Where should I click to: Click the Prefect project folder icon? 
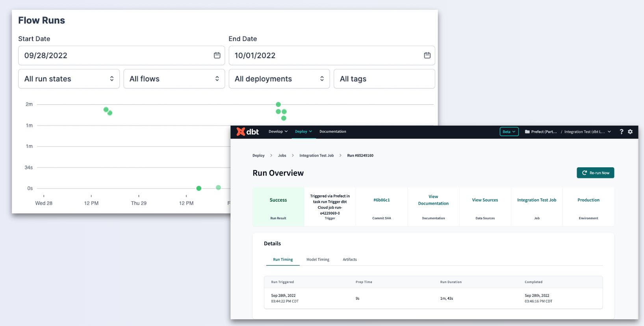click(527, 132)
